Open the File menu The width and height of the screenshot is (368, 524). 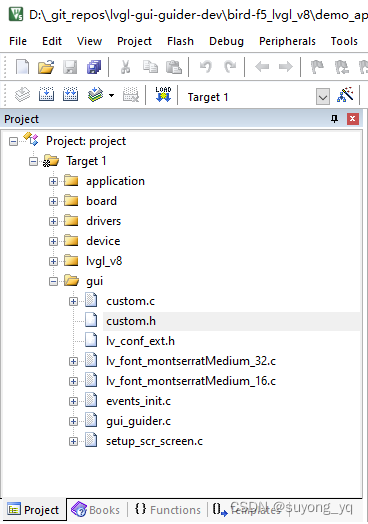coord(18,41)
